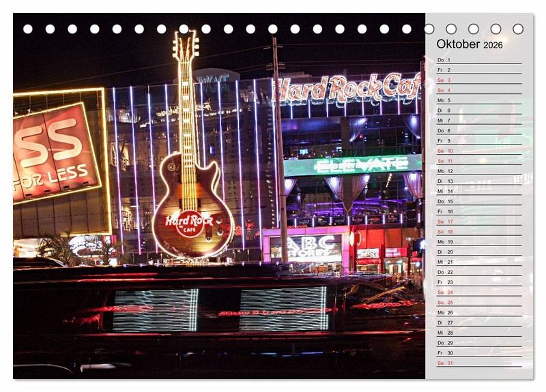This screenshot has width=546, height=392.
Task: Select the Sunday row 'So 11'
Action: (479, 161)
